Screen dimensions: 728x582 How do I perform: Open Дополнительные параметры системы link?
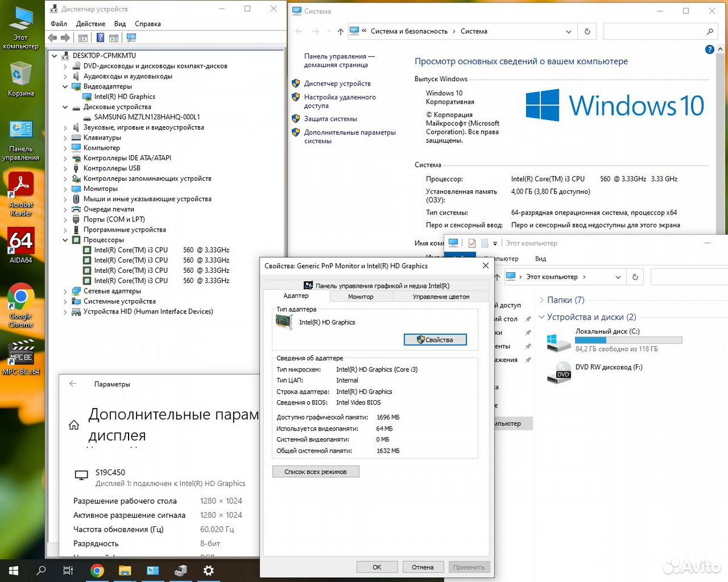coord(350,136)
